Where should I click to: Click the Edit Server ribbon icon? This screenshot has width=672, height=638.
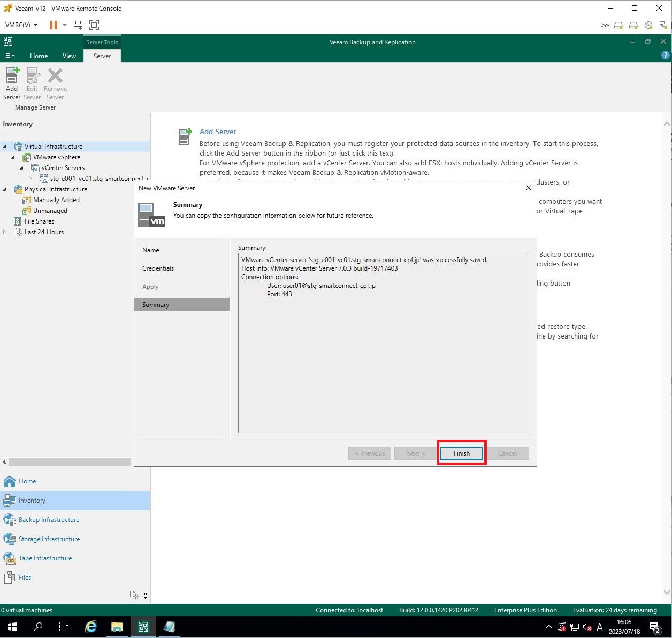32,84
